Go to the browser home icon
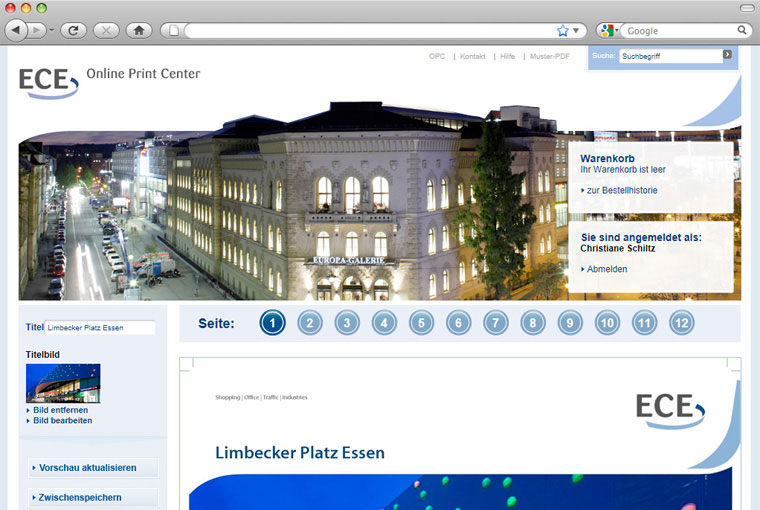760x510 pixels. click(138, 31)
